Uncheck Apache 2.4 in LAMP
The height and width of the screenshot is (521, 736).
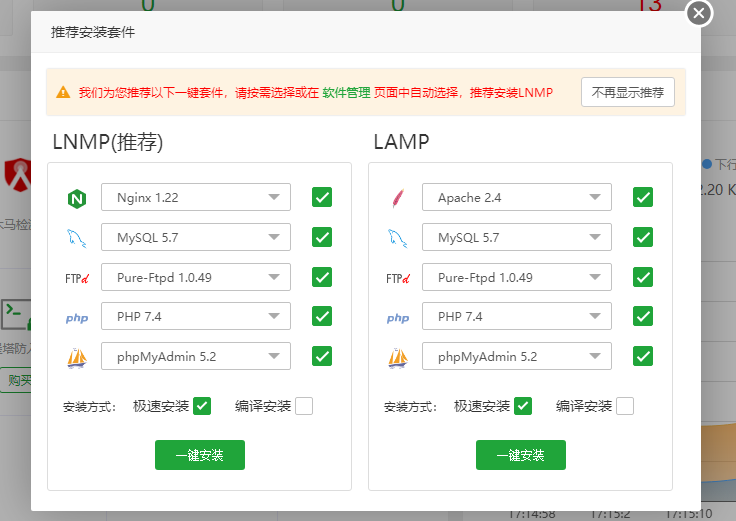tap(643, 197)
